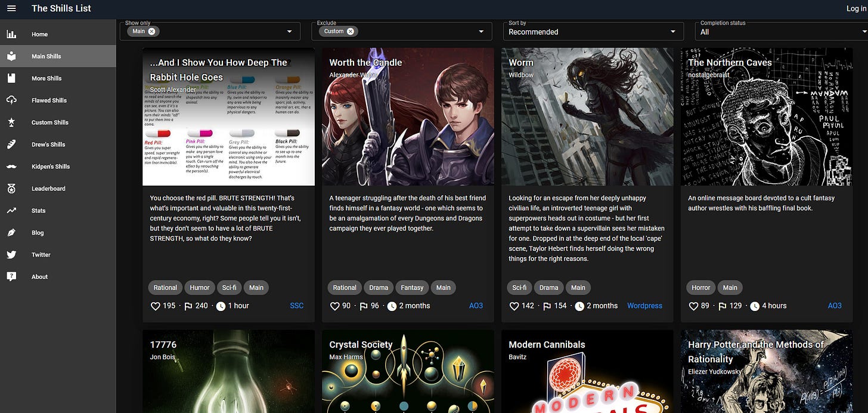868x413 pixels.
Task: Click the Twitter bird icon
Action: pos(11,255)
